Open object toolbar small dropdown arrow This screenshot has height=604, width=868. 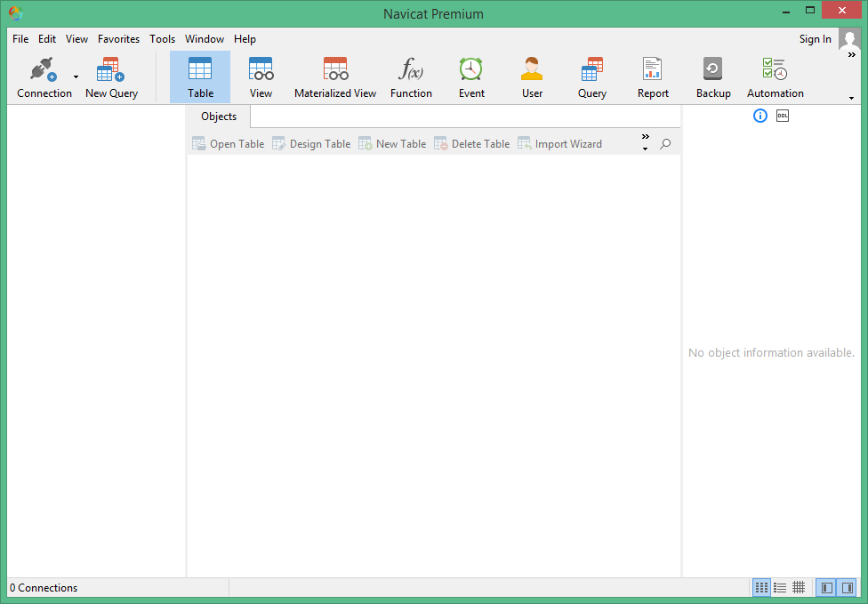point(645,149)
